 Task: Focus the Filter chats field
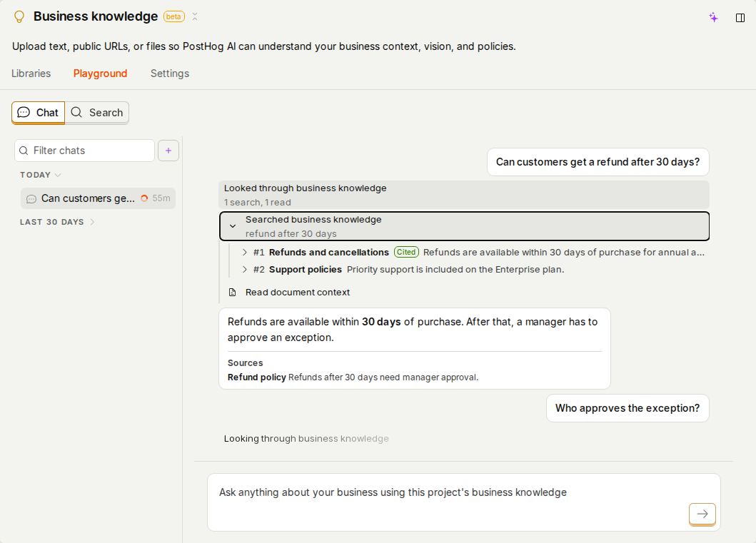84,151
